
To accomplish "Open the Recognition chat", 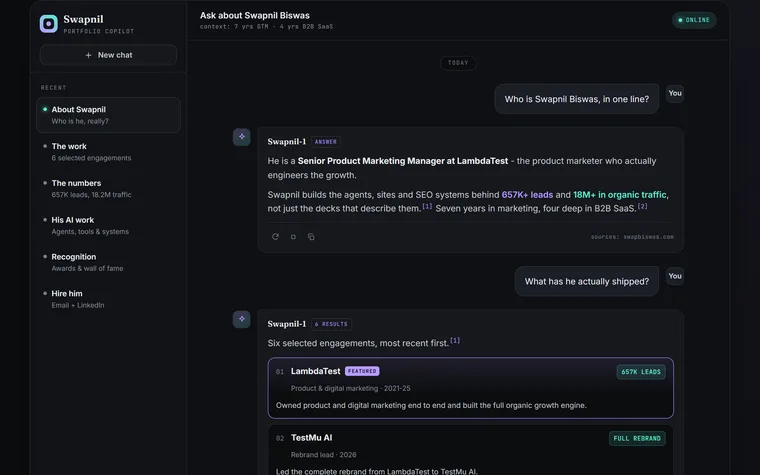I will point(108,262).
